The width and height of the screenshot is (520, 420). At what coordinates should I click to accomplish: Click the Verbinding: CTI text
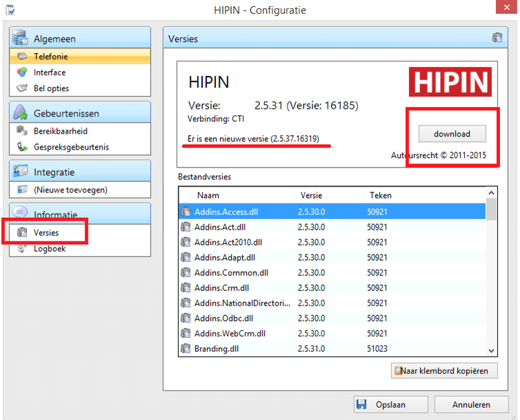pyautogui.click(x=216, y=119)
